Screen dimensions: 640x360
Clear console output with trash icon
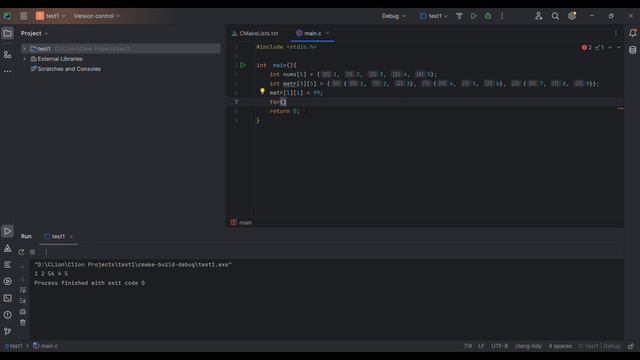tap(23, 322)
